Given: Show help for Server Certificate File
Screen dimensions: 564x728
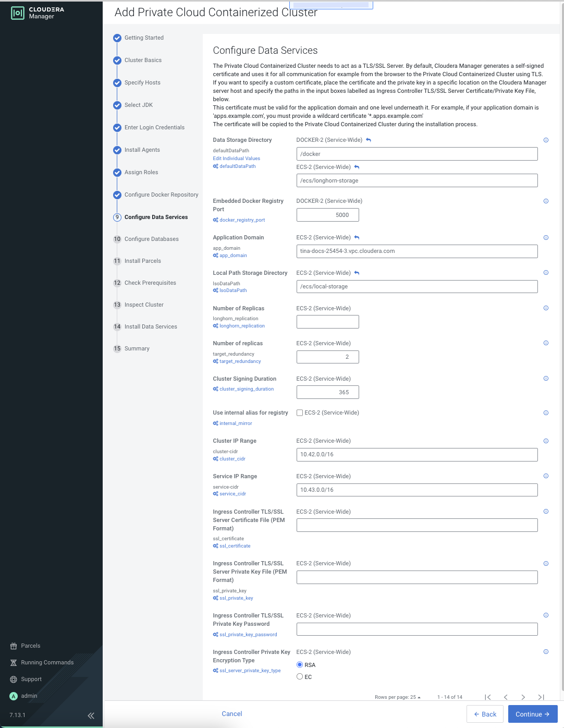Looking at the screenshot, I should 546,511.
